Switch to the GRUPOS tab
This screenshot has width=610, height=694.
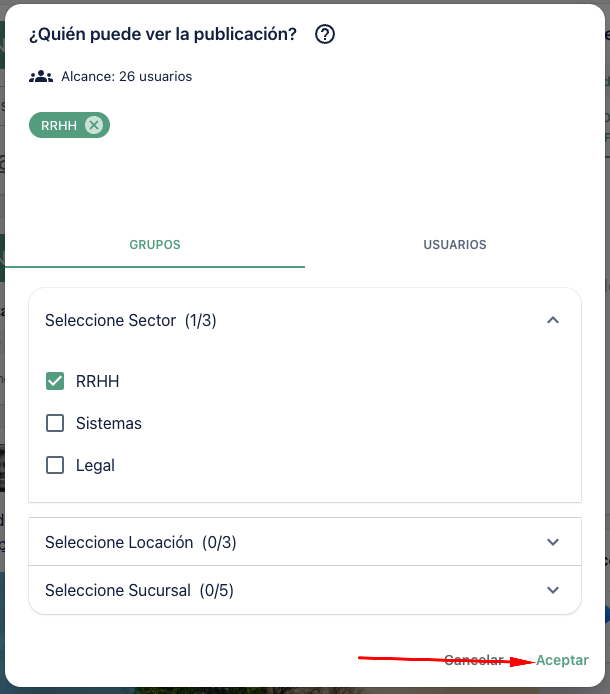(155, 245)
